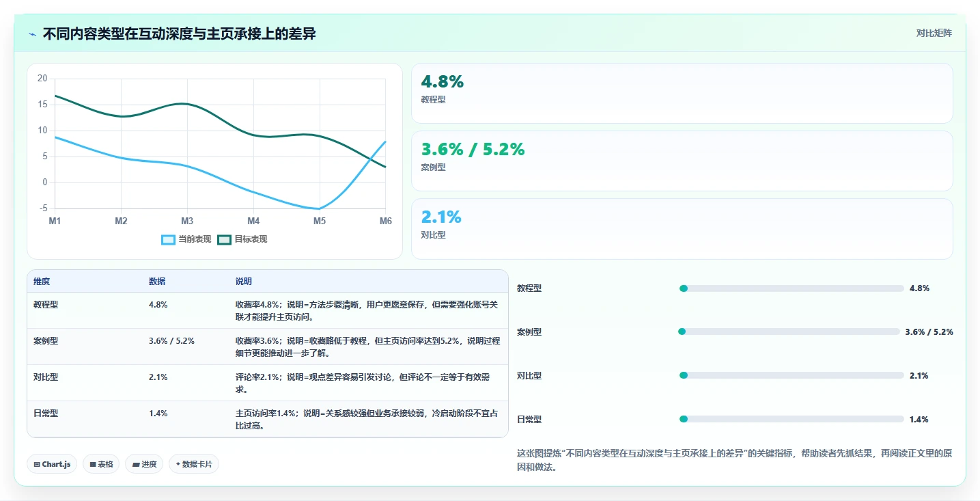Select the Chart.js tag chip

click(x=53, y=464)
